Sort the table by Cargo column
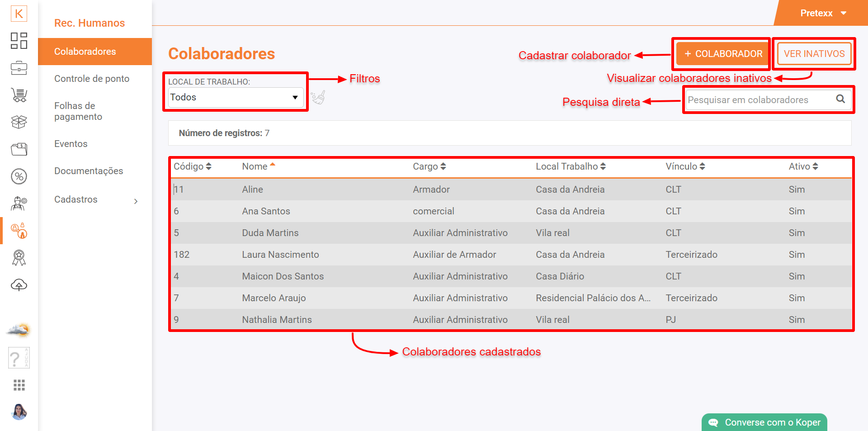The height and width of the screenshot is (431, 868). (429, 166)
